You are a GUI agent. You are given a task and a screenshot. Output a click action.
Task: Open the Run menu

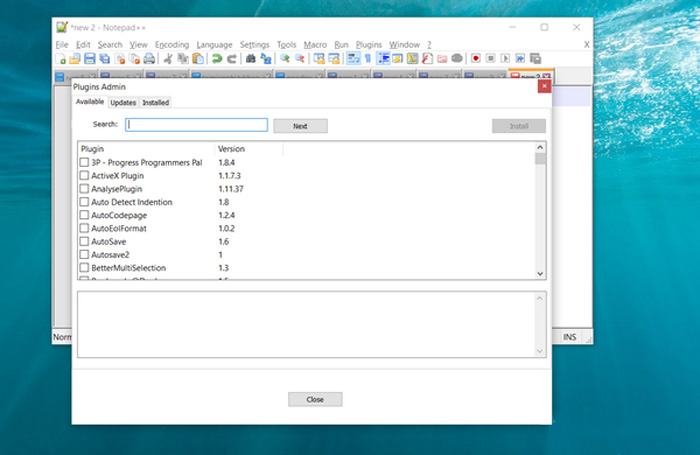click(341, 45)
